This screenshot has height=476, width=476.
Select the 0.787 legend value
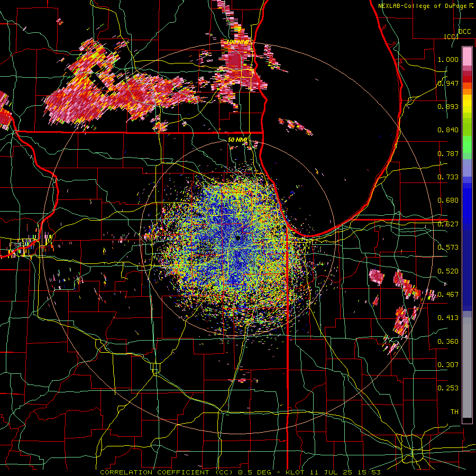pos(448,153)
